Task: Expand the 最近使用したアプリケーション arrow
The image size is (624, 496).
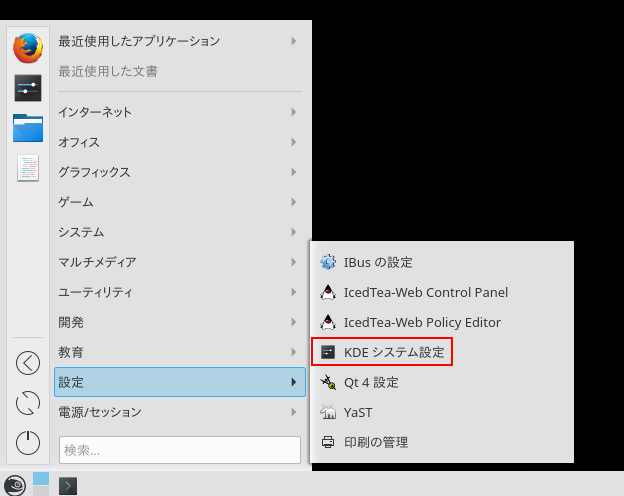Action: coord(294,41)
